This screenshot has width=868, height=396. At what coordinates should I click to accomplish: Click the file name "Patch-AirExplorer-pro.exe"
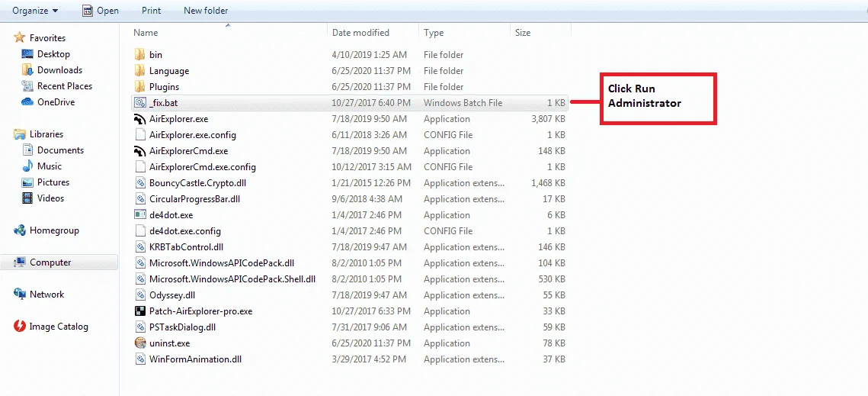(201, 312)
